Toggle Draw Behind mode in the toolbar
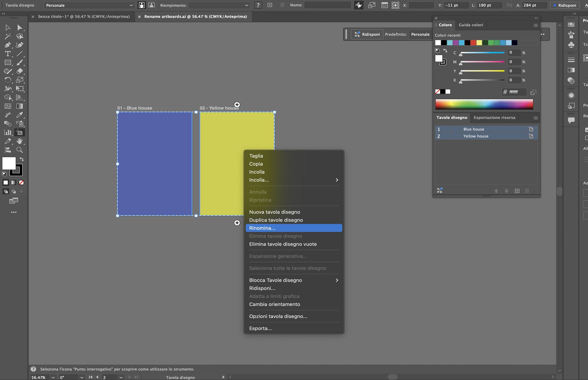Viewport: 588px width, 380px height. point(13,191)
